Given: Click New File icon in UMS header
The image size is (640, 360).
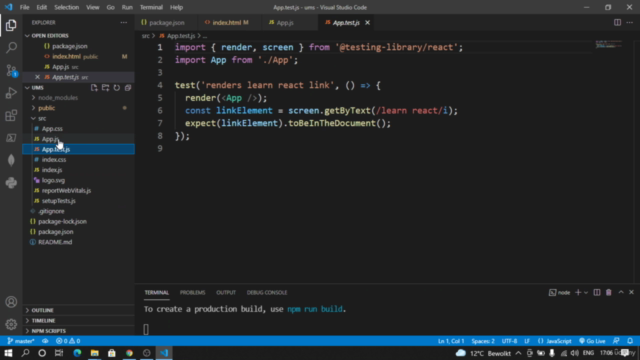Looking at the screenshot, I should pos(94,88).
